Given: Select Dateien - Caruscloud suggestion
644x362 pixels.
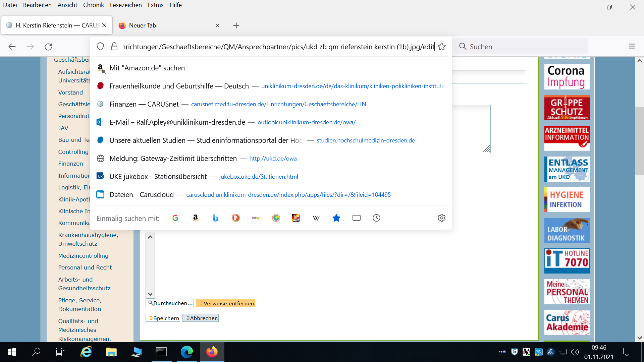Looking at the screenshot, I should 271,195.
